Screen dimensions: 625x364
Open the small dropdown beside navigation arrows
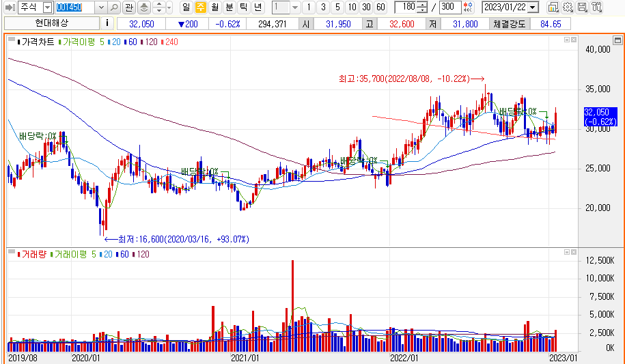pos(169,8)
